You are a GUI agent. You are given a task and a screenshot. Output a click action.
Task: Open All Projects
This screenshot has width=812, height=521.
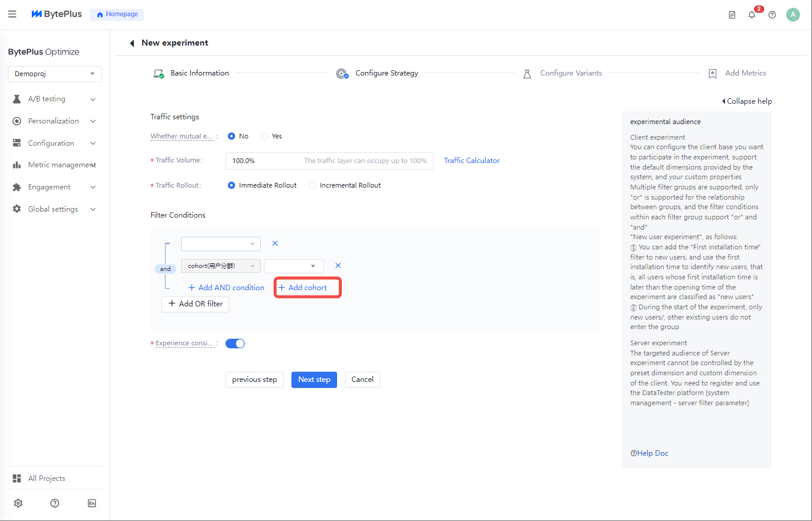point(47,478)
